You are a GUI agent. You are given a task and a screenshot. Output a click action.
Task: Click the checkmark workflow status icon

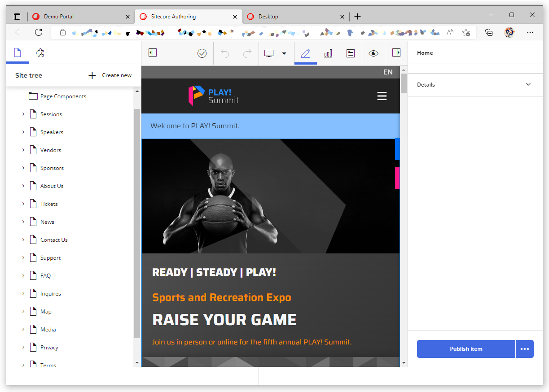[x=202, y=53]
